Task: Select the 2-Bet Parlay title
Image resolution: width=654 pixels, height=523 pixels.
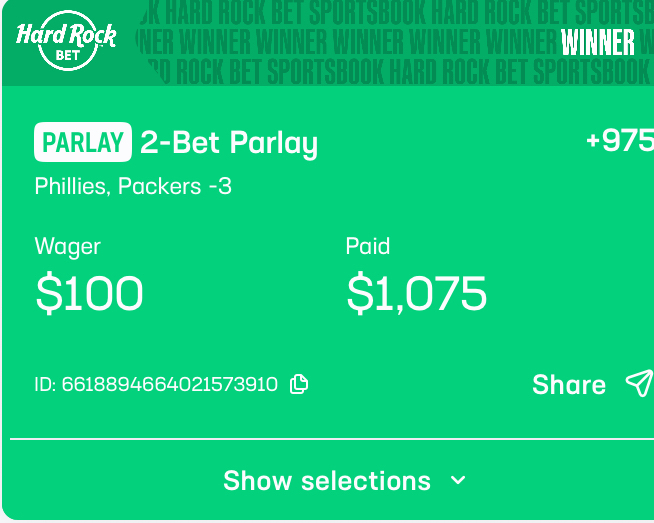Action: 229,143
